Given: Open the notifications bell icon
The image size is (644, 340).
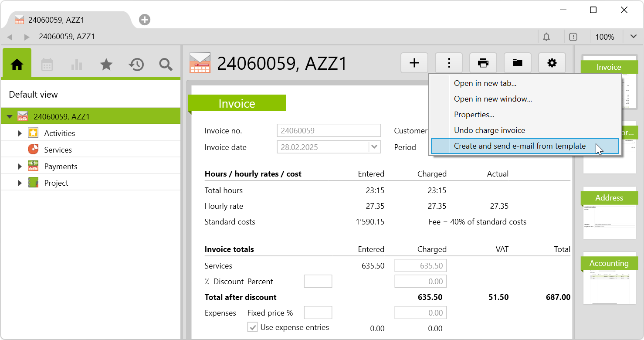Looking at the screenshot, I should tap(546, 37).
